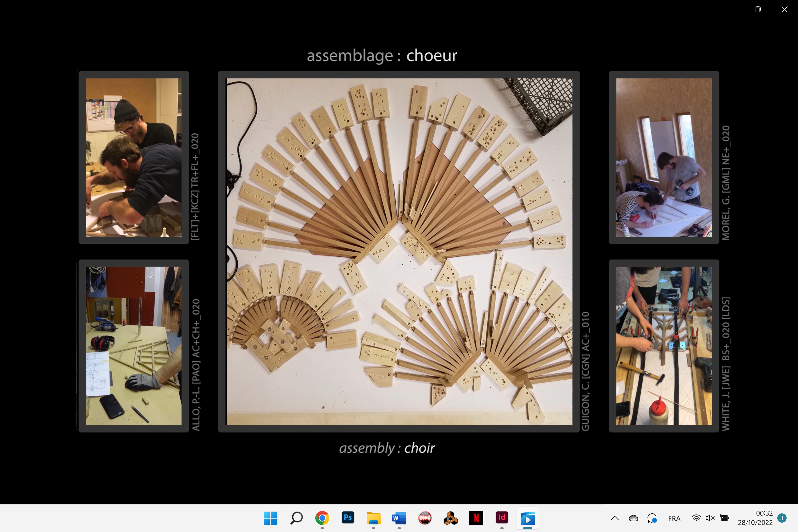This screenshot has height=532, width=798.
Task: Toggle muted speaker volume icon
Action: point(710,518)
